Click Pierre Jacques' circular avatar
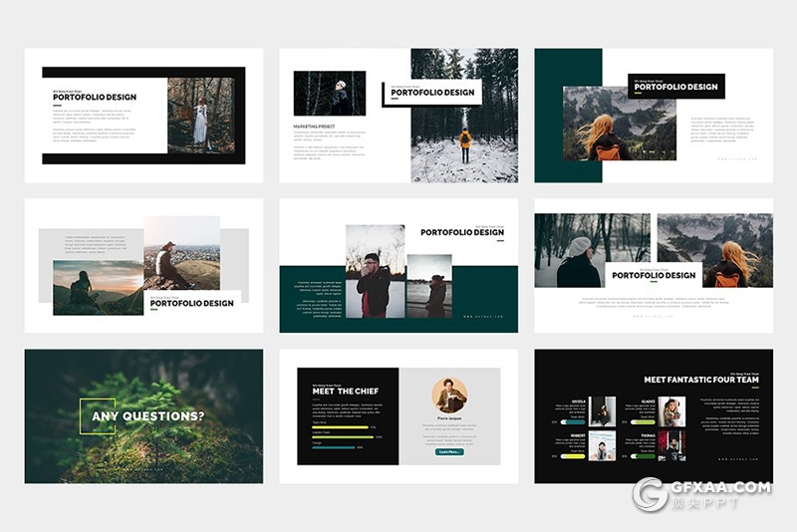797x532 pixels. coord(449,396)
